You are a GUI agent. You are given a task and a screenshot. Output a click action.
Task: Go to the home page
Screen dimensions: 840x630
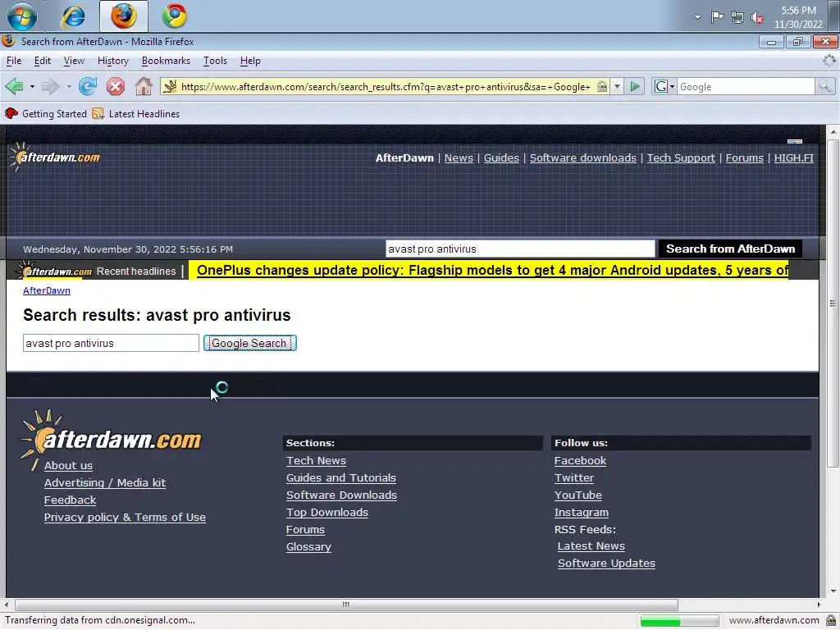pos(143,86)
